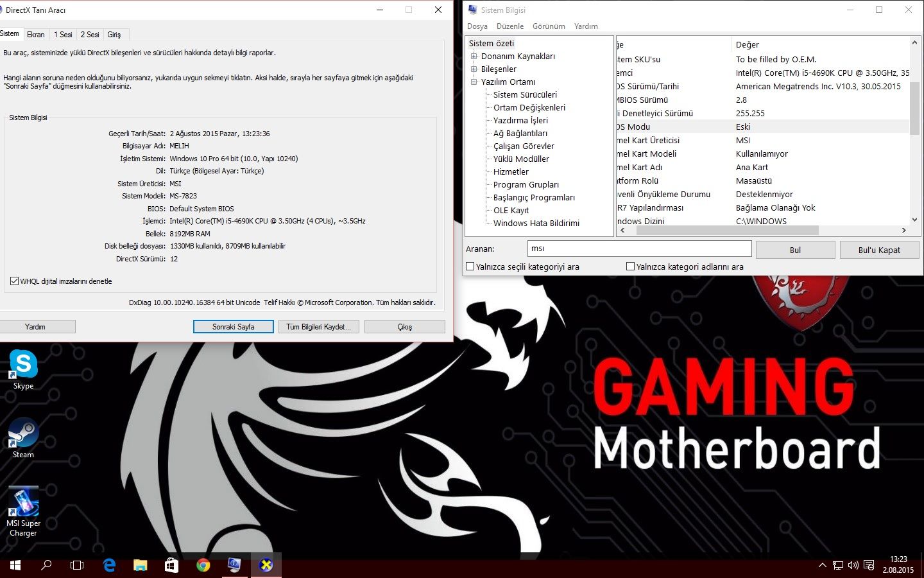Click the Bul search button
The height and width of the screenshot is (578, 924).
795,250
